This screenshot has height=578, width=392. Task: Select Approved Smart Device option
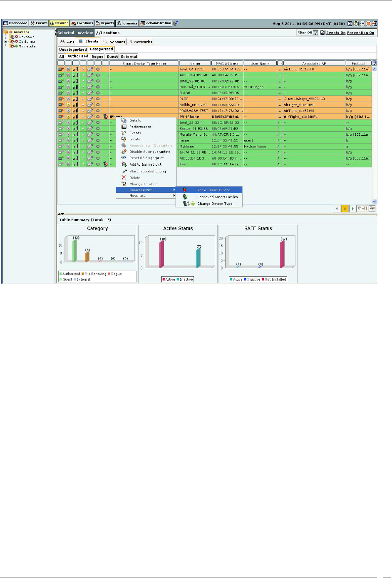(x=209, y=197)
